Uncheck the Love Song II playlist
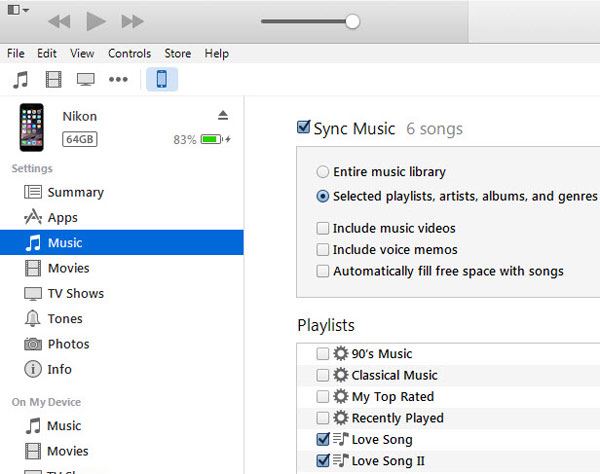The image size is (600, 474). click(x=323, y=460)
